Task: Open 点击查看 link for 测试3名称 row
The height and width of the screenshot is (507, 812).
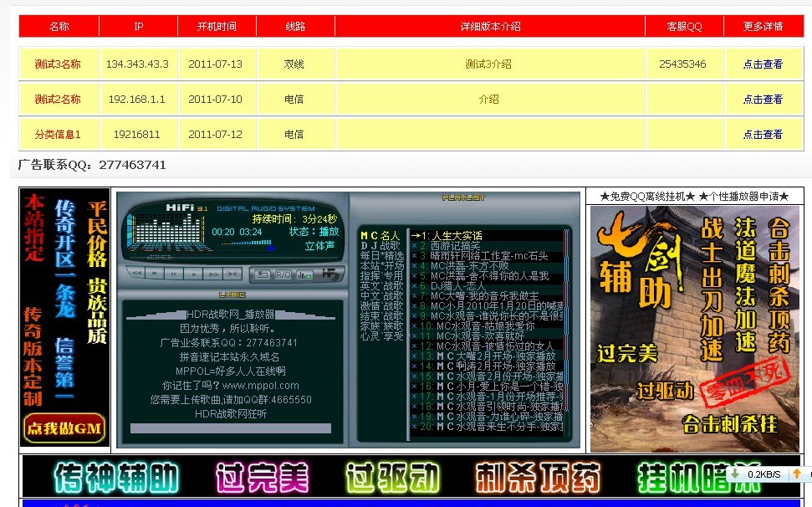Action: 764,63
